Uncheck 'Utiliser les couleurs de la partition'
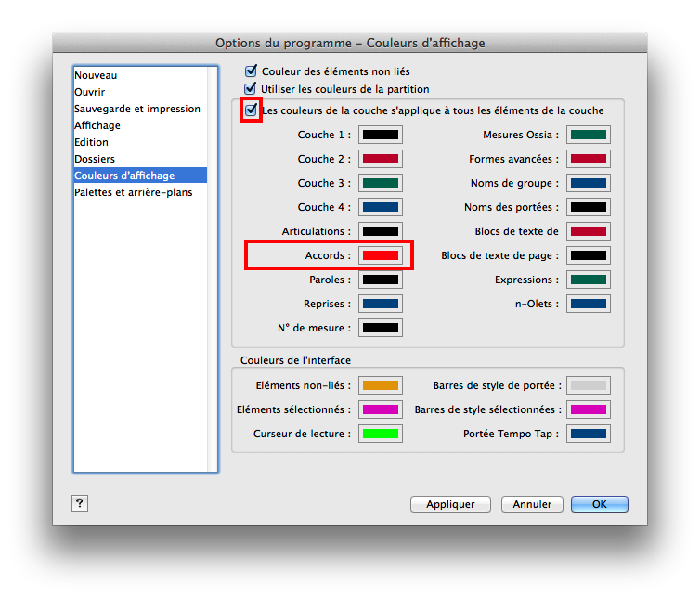The height and width of the screenshot is (598, 700). [x=251, y=89]
